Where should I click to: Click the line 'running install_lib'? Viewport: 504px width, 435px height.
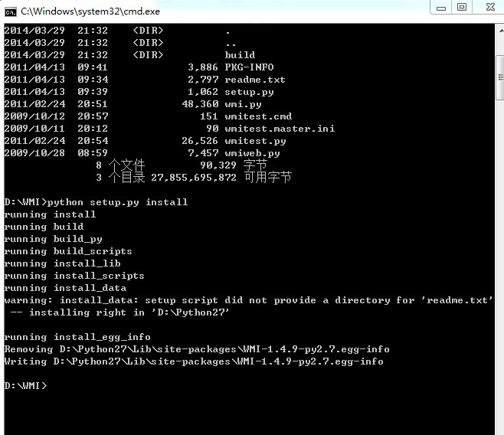point(62,263)
